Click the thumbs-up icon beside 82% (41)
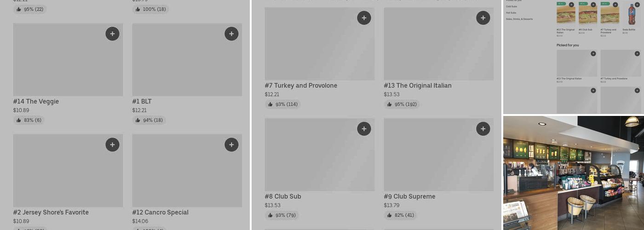This screenshot has height=230, width=644. pyautogui.click(x=390, y=215)
